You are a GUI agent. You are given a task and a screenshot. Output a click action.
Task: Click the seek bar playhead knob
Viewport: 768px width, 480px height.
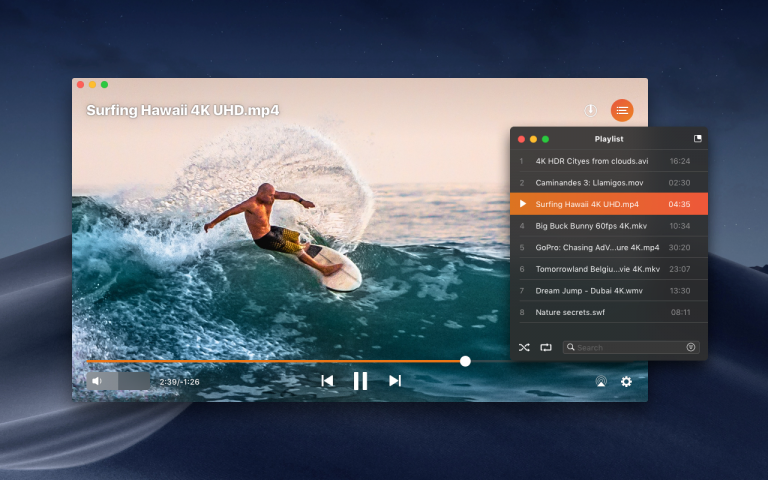(x=465, y=361)
